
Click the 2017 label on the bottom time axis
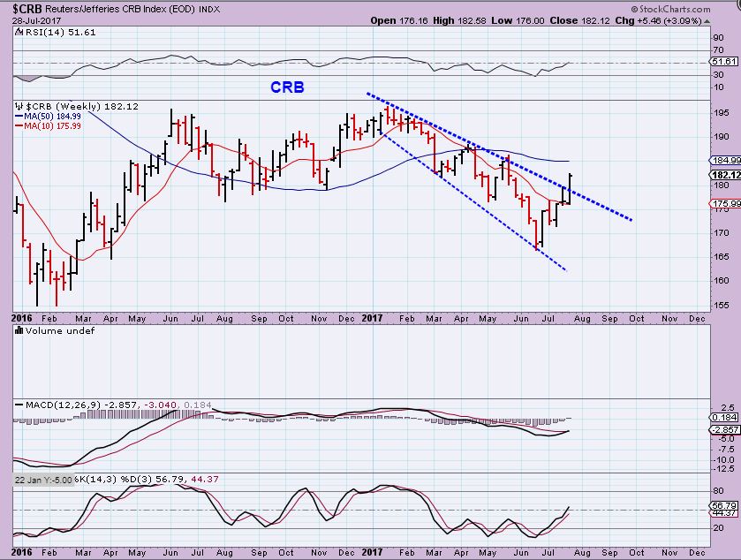pos(372,552)
